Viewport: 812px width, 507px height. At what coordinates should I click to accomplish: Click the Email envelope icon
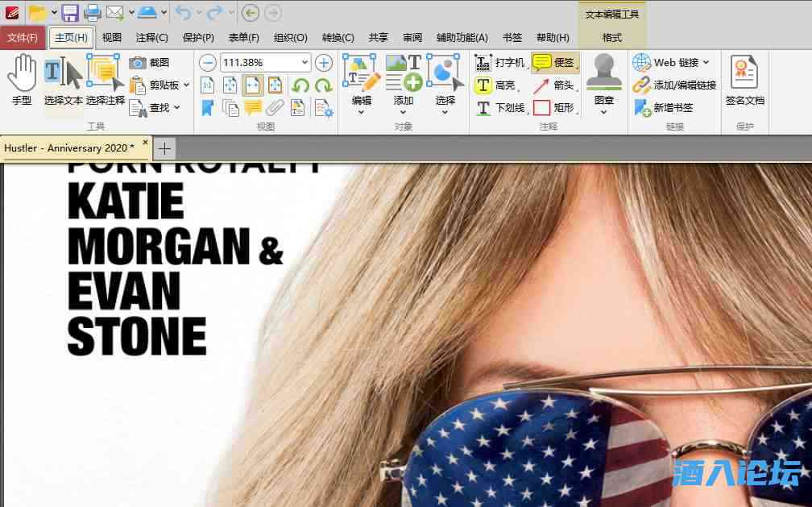click(x=115, y=12)
